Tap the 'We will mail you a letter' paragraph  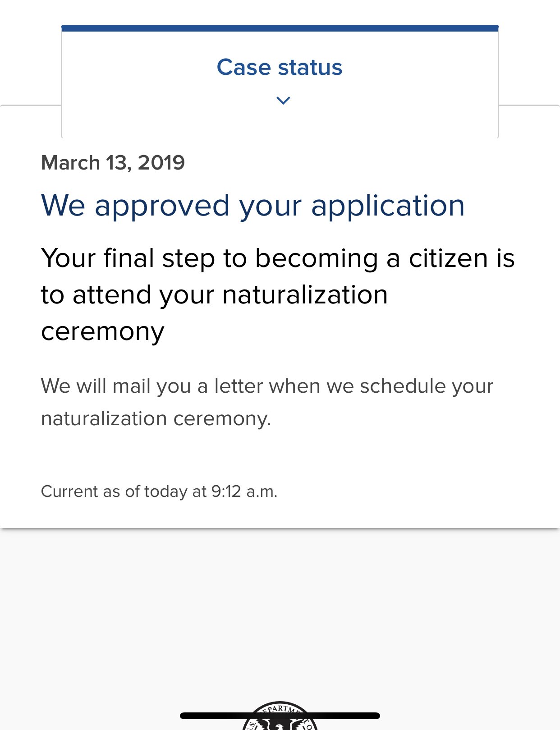[267, 402]
